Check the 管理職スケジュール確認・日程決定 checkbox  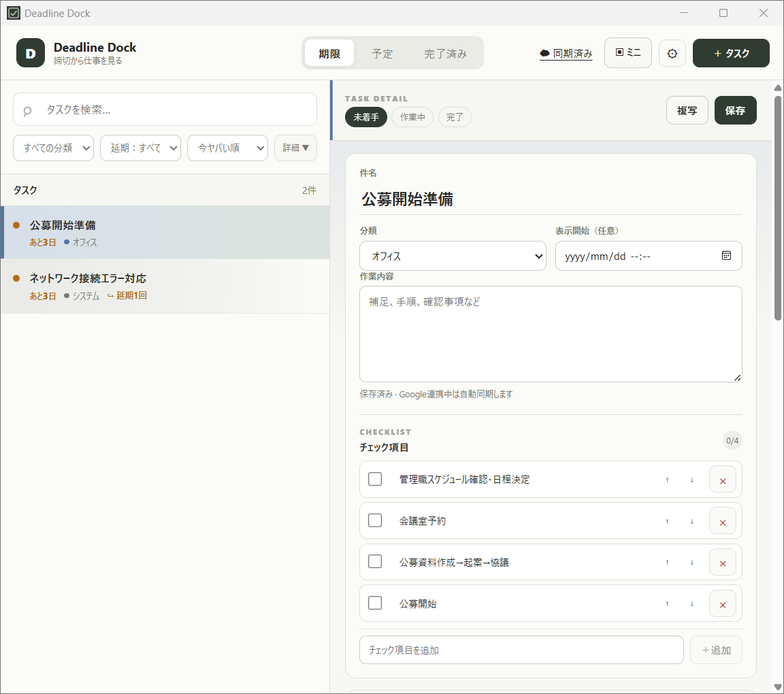point(375,479)
